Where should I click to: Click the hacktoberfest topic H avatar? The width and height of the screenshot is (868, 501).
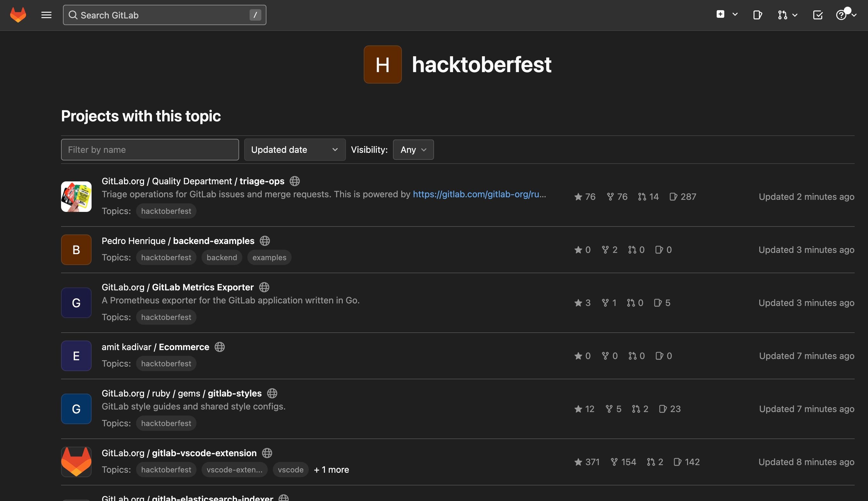point(382,64)
